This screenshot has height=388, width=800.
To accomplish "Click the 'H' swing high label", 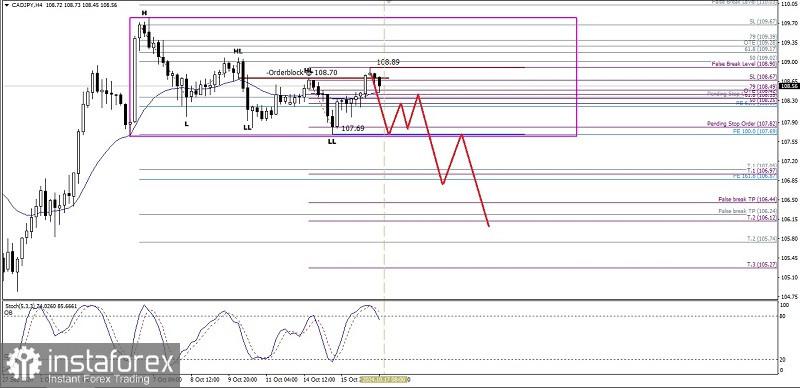I will pos(145,12).
